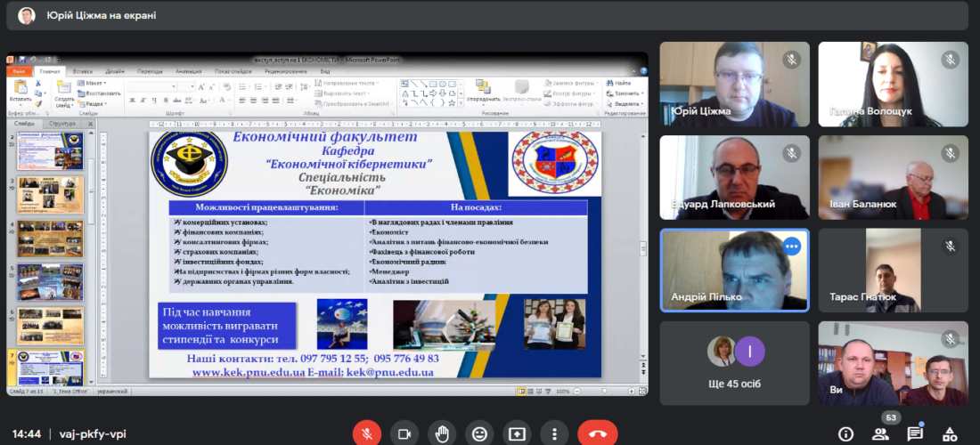Open tile options on Андрій Пілько's video
The width and height of the screenshot is (980, 445).
[791, 247]
